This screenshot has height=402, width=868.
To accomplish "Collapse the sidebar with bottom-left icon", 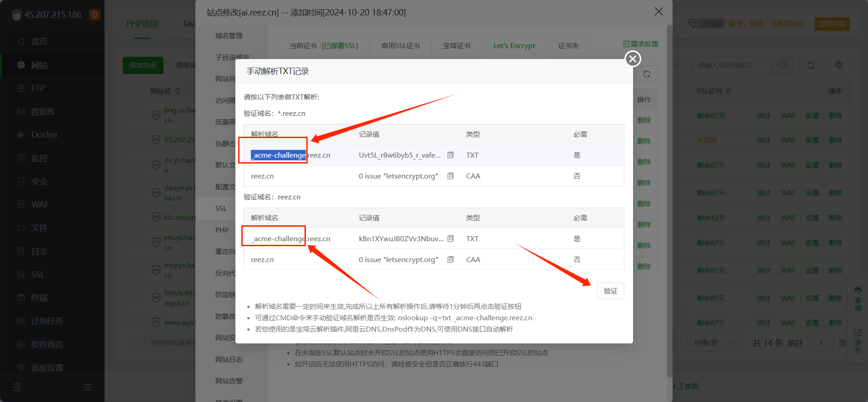I will 17,387.
